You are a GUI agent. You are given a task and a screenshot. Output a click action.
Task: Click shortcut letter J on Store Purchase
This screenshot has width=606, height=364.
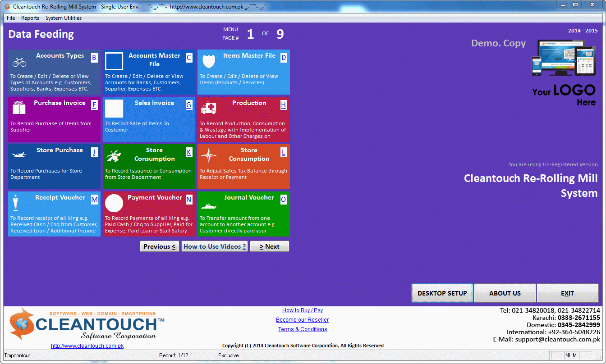pos(94,152)
